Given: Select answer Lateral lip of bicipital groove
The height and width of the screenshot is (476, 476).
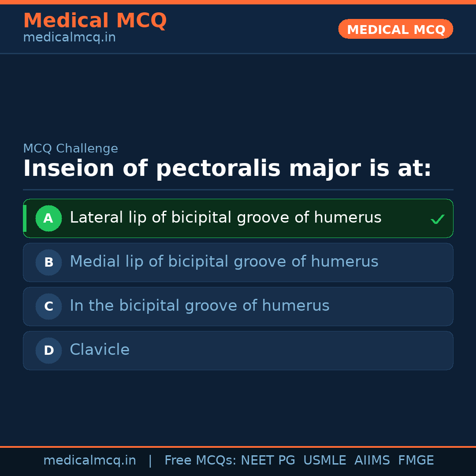Looking at the screenshot, I should (225, 218).
